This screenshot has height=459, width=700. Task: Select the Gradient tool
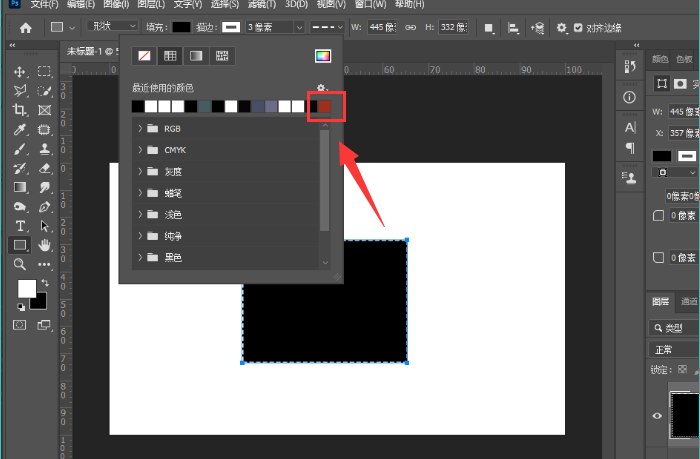pos(20,188)
